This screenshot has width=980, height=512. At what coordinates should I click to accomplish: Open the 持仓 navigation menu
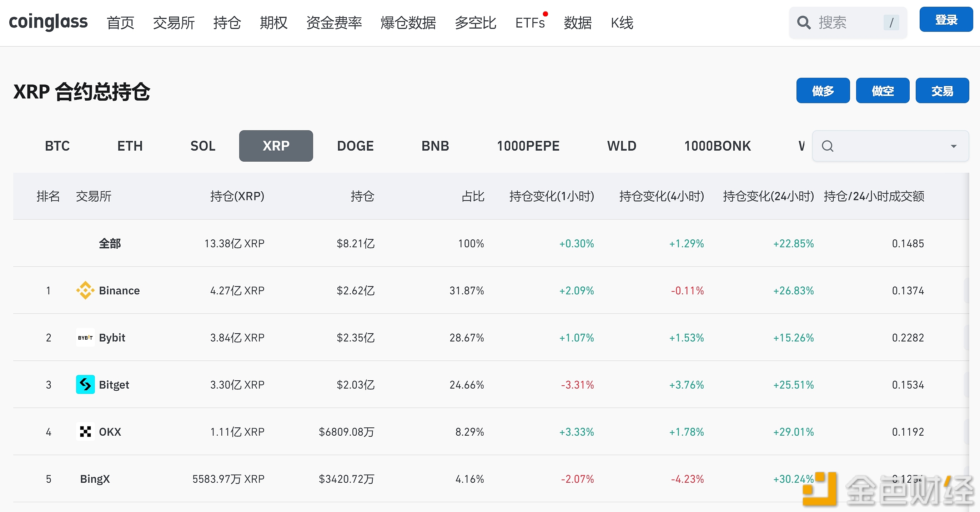coord(227,22)
